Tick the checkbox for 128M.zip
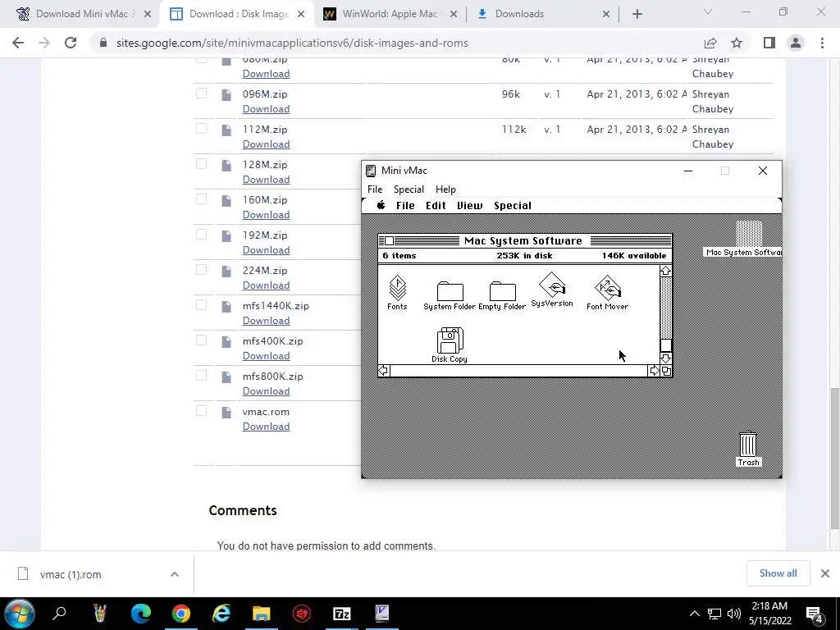This screenshot has width=840, height=630. (x=202, y=164)
